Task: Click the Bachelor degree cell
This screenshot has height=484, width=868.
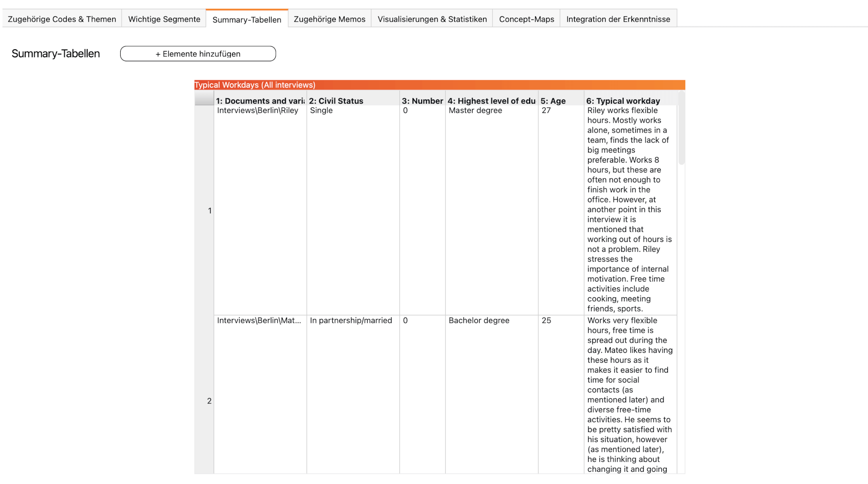Action: click(492, 395)
